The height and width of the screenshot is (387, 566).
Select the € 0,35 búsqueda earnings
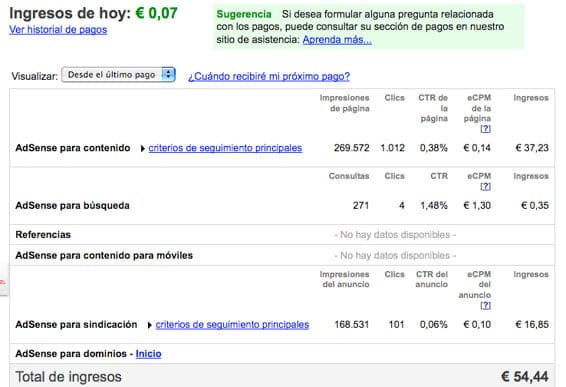[x=535, y=206]
